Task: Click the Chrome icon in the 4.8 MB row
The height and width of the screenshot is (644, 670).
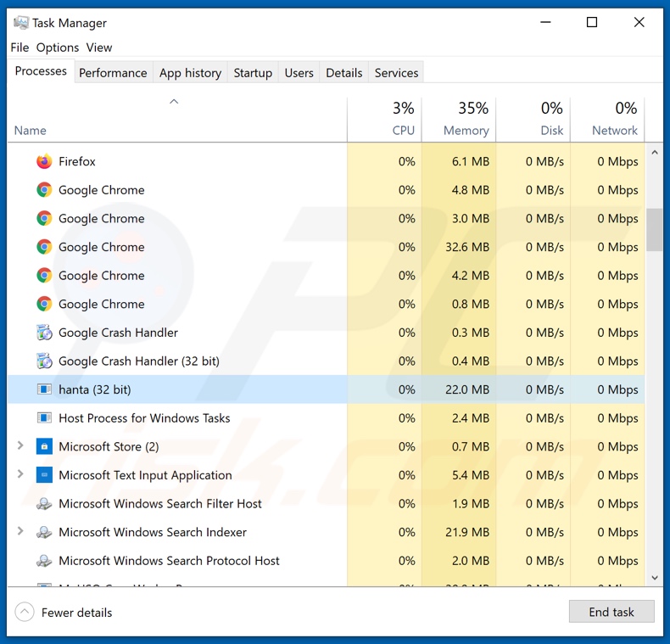Action: click(44, 190)
